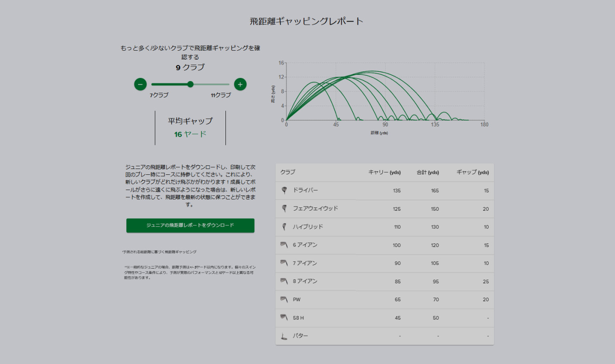Viewport: 615px width, 364px height.
Task: Select the ドライバー row label
Action: pyautogui.click(x=305, y=191)
